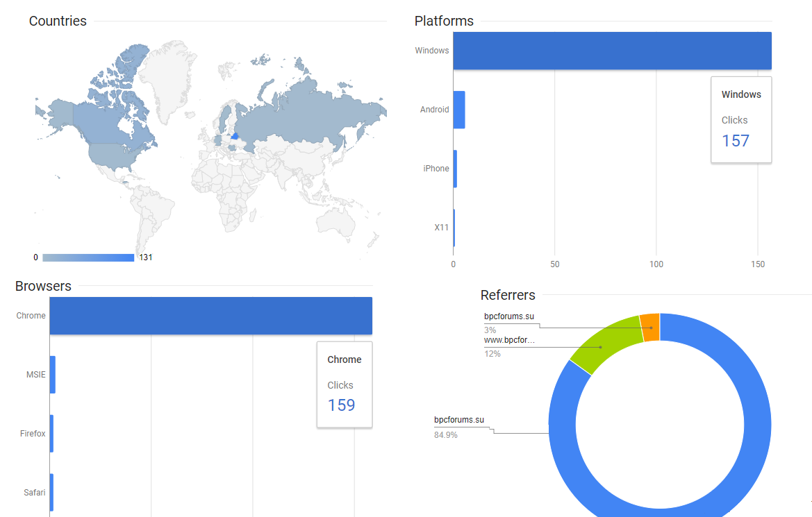Click the 150 tick on Platforms axis
This screenshot has height=517, width=812.
(x=758, y=264)
